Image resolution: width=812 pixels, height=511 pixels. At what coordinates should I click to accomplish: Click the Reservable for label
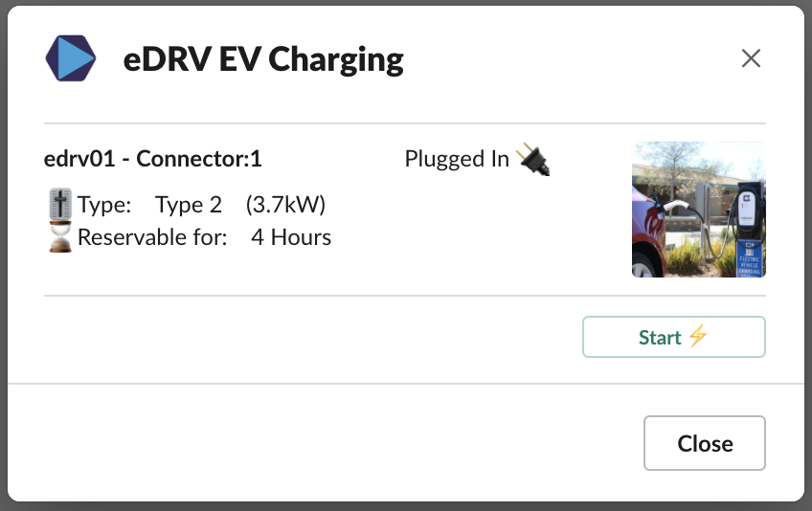(x=152, y=237)
